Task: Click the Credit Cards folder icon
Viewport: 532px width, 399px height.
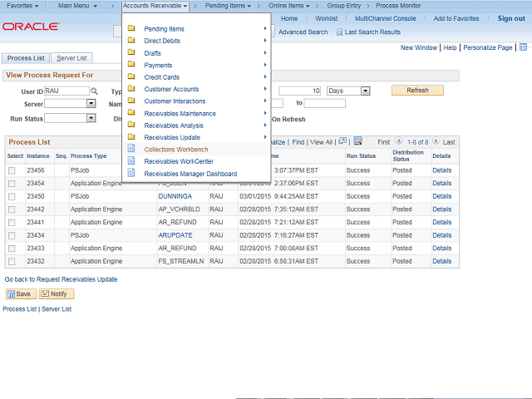Action: (x=131, y=77)
